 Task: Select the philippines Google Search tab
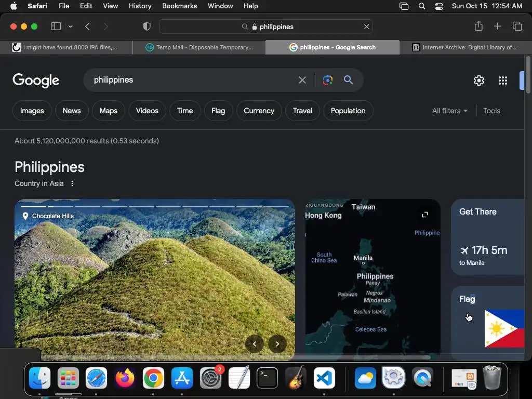[x=332, y=47]
